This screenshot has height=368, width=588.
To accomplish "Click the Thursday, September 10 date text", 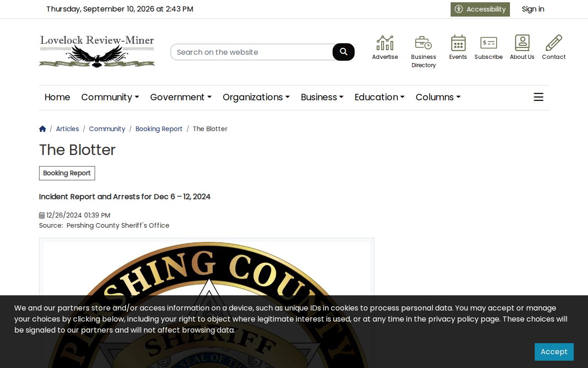I will point(119,9).
